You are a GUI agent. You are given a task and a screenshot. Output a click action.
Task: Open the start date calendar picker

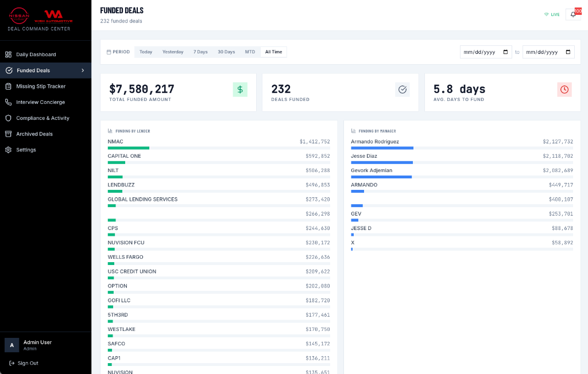[x=505, y=52]
